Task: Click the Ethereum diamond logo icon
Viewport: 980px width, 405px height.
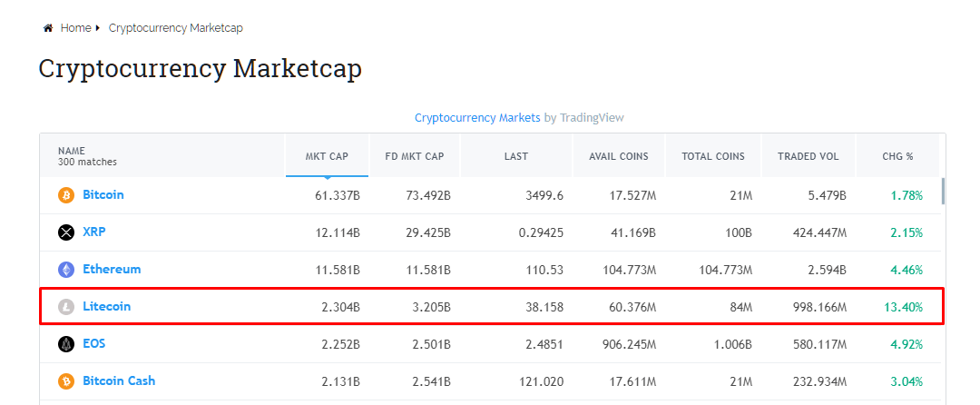Action: point(65,270)
